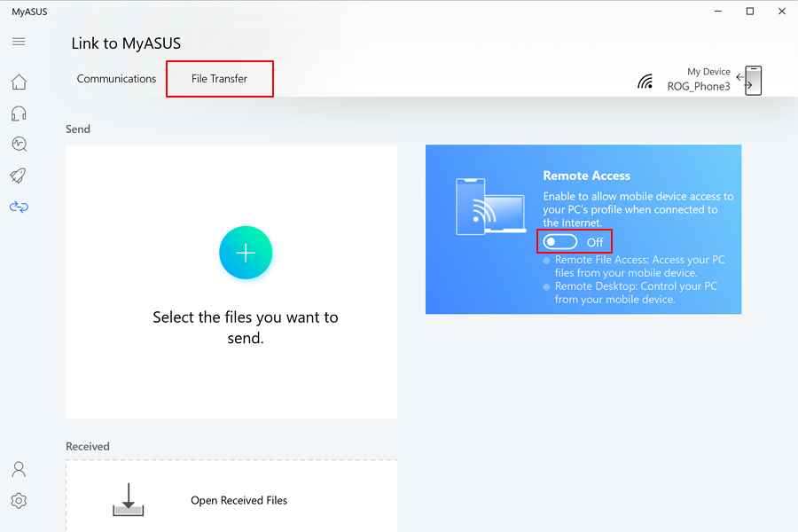
Task: Switch to the Communications tab
Action: click(x=116, y=79)
